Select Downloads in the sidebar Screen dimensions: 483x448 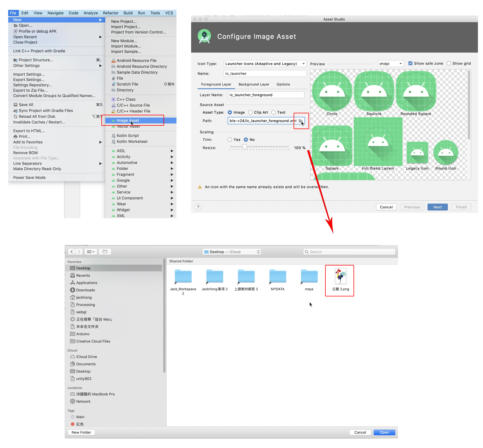pyautogui.click(x=86, y=290)
